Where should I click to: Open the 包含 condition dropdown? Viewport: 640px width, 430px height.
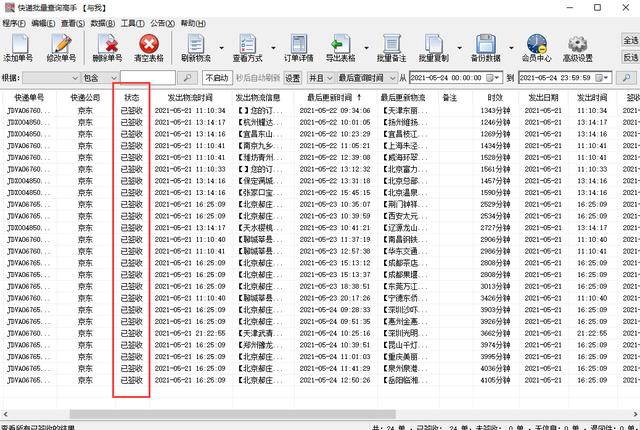point(100,78)
